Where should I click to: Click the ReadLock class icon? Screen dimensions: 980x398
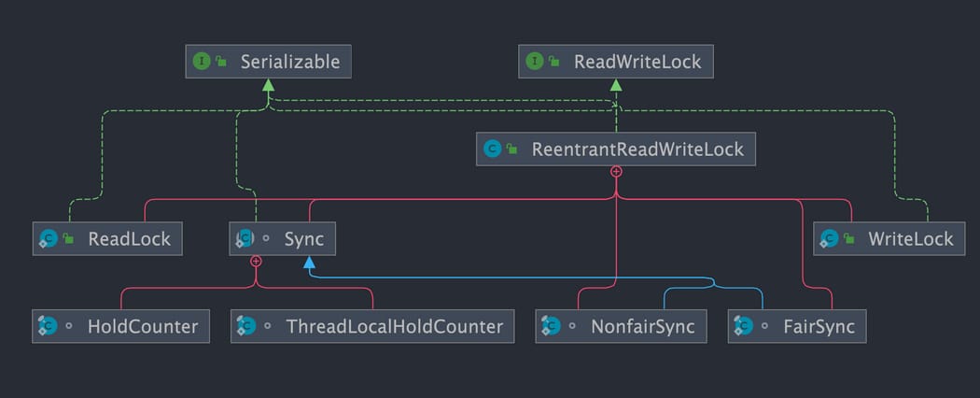tap(49, 238)
